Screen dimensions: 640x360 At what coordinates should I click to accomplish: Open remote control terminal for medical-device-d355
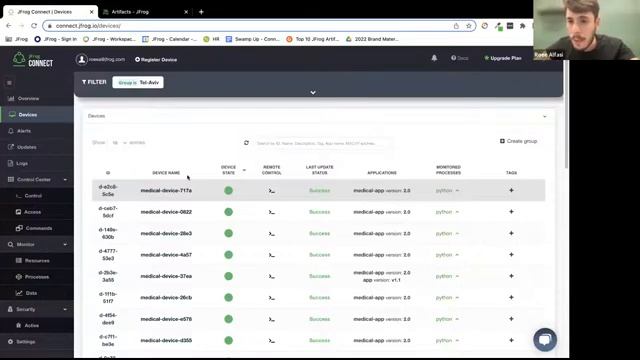click(271, 340)
